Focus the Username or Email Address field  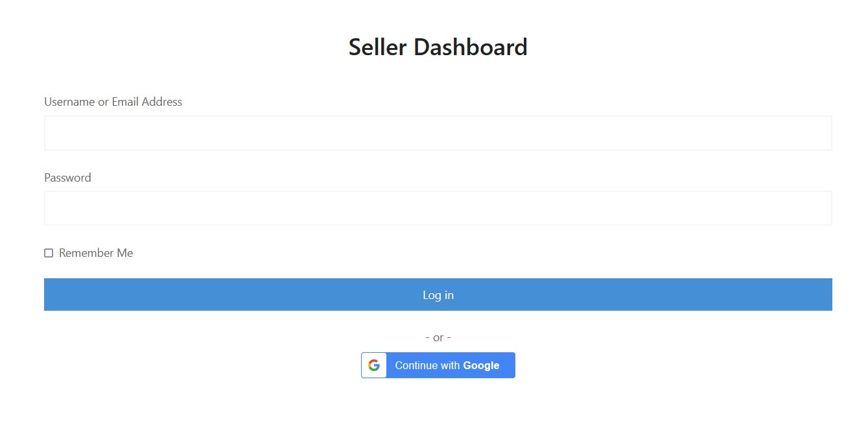click(438, 133)
